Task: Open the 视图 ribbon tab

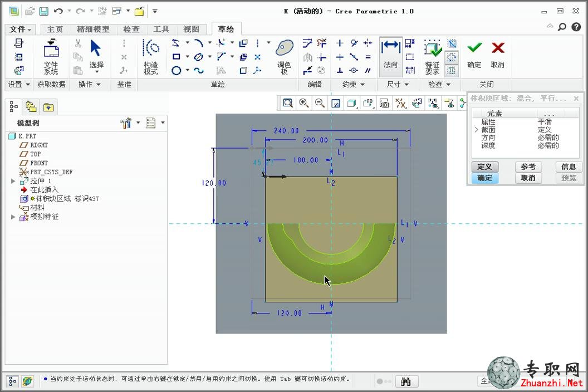Action: coord(191,30)
